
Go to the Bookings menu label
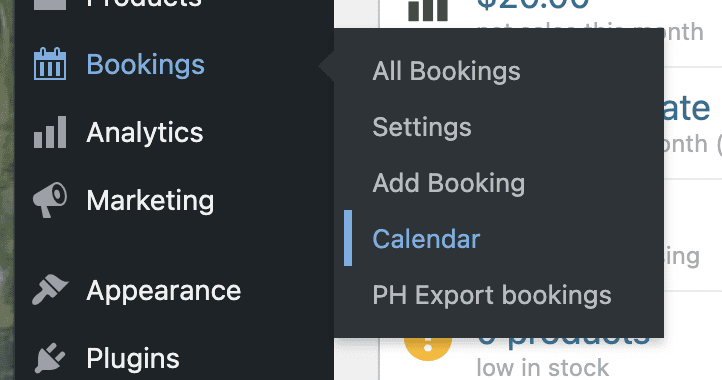pos(146,64)
